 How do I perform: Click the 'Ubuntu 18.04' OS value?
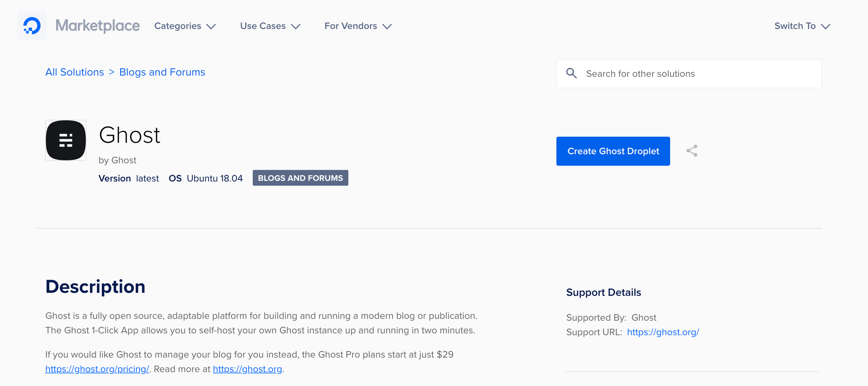(215, 178)
